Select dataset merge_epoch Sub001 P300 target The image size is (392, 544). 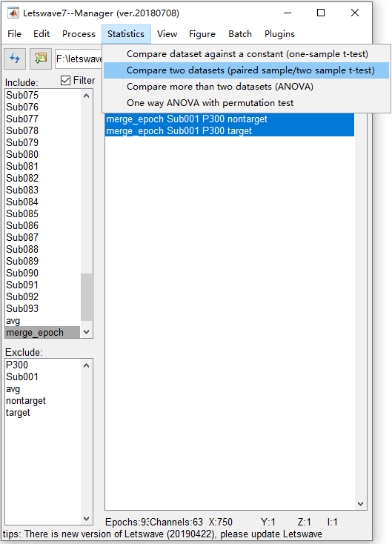coord(230,130)
